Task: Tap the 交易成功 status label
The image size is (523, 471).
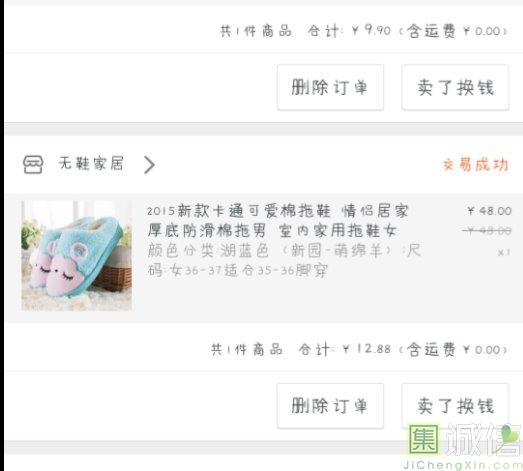Action: [x=476, y=164]
